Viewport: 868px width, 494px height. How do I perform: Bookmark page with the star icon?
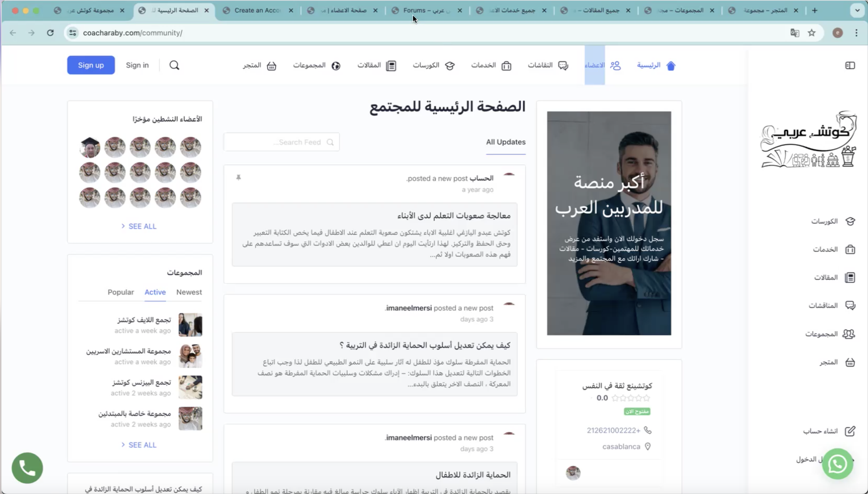(812, 33)
